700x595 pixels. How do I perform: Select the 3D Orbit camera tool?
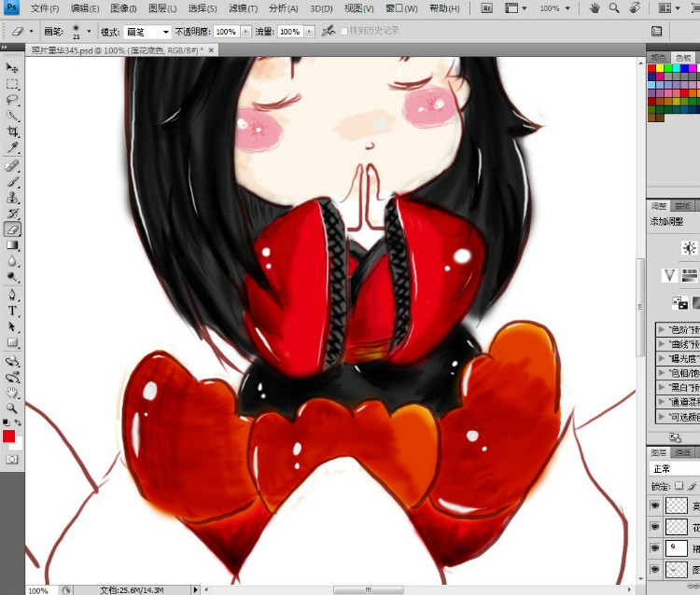tap(12, 377)
